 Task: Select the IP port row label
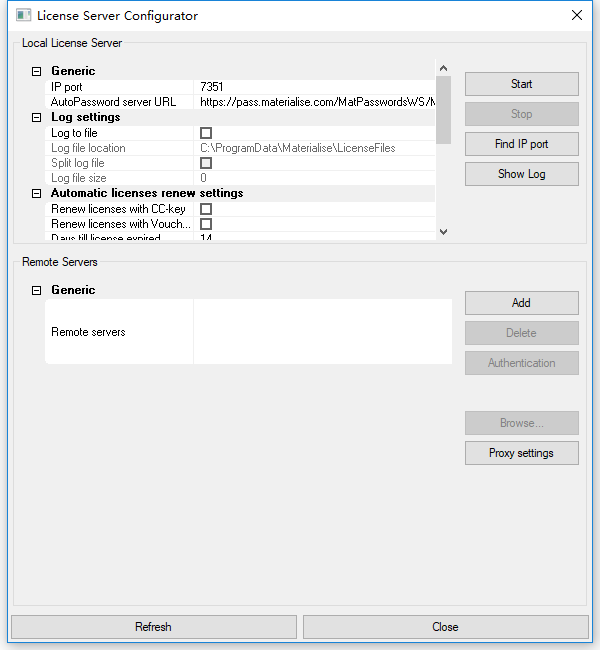pyautogui.click(x=67, y=87)
